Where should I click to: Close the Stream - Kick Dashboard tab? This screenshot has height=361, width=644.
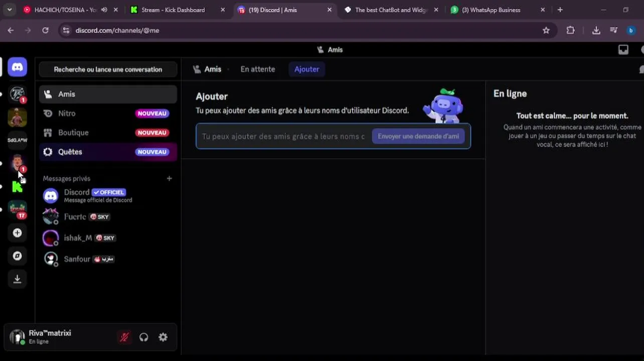tap(223, 10)
